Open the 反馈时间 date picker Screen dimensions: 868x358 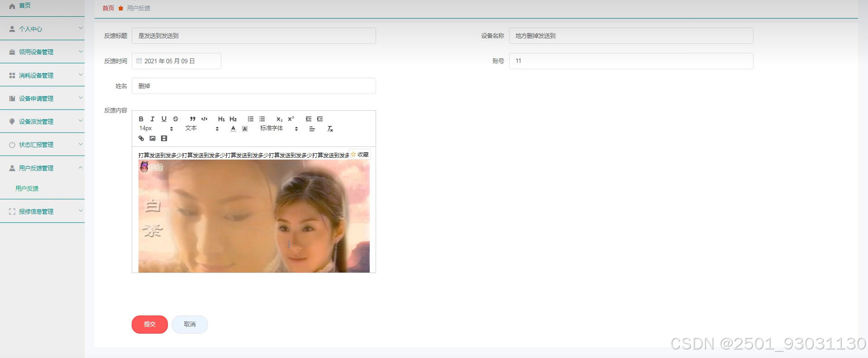point(176,61)
